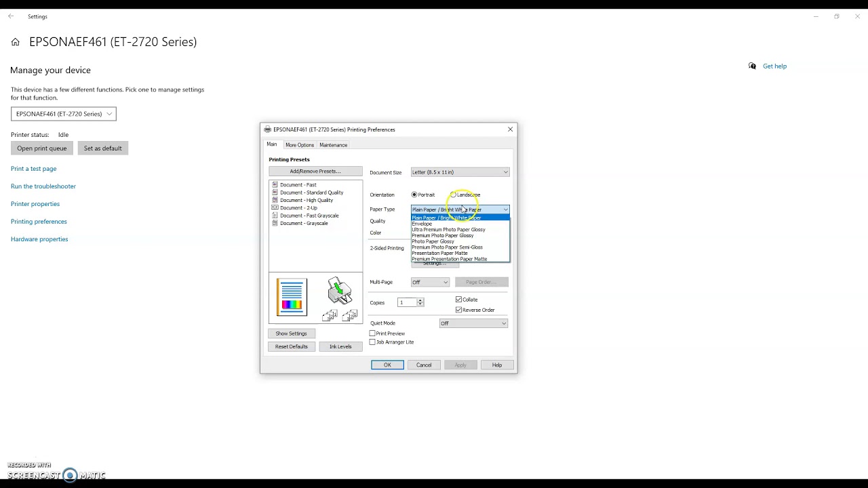The width and height of the screenshot is (868, 488).
Task: Open Run the troubleshooter link
Action: 43,186
